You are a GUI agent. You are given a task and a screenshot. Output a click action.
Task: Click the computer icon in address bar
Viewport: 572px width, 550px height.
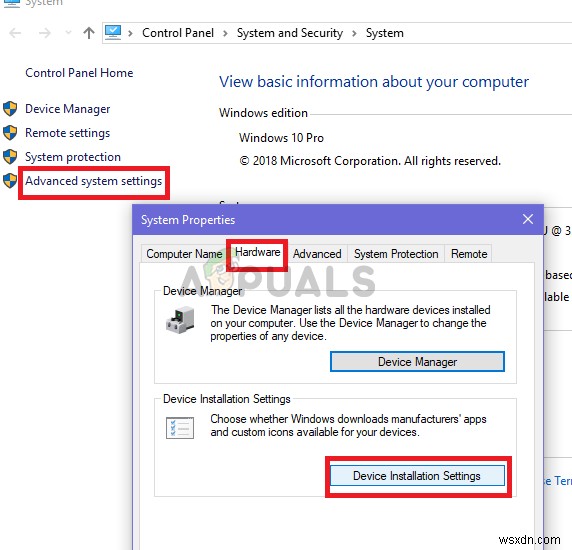tap(113, 32)
